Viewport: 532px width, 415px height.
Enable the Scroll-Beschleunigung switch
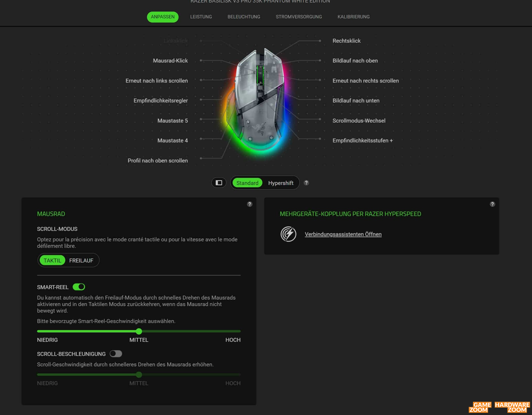point(116,354)
